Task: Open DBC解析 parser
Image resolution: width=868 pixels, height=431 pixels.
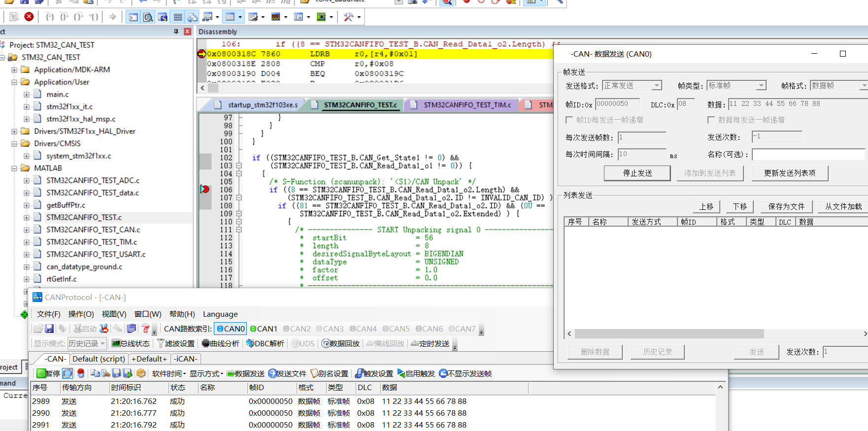Action: tap(265, 343)
